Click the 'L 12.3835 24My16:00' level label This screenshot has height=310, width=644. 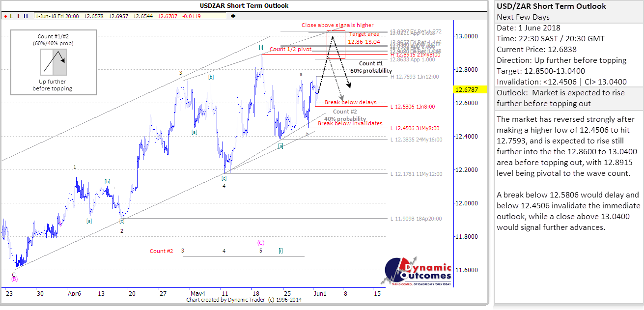416,140
